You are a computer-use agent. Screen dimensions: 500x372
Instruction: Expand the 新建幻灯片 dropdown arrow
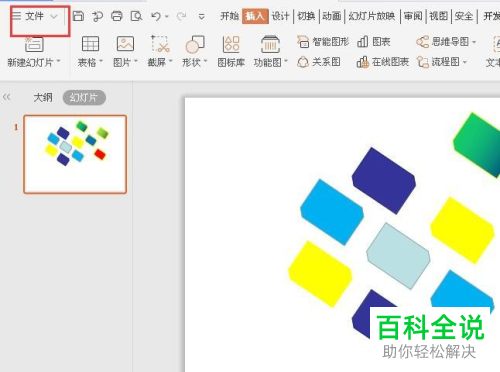[58, 62]
